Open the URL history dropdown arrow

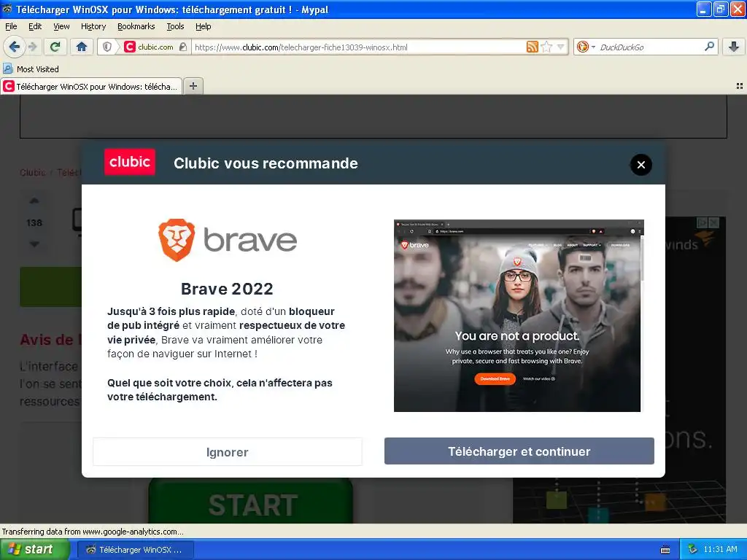click(x=560, y=47)
